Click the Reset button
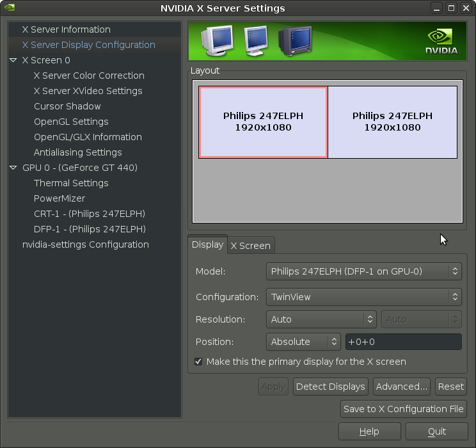This screenshot has width=476, height=448. click(451, 387)
